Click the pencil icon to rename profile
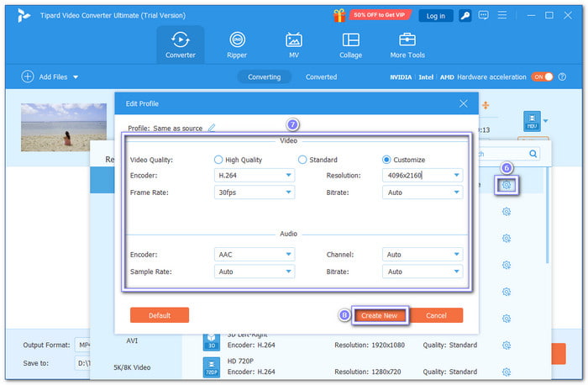This screenshot has width=588, height=385. pyautogui.click(x=212, y=128)
